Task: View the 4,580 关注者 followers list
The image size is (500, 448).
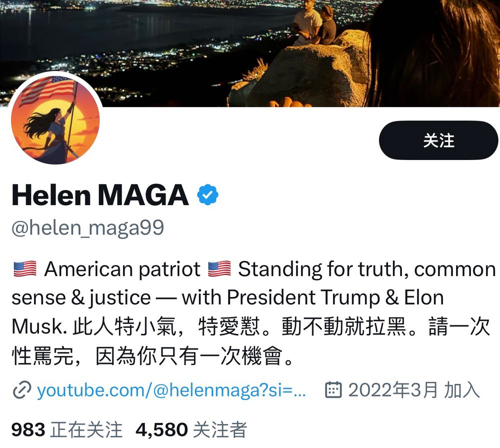Action: coord(191,429)
